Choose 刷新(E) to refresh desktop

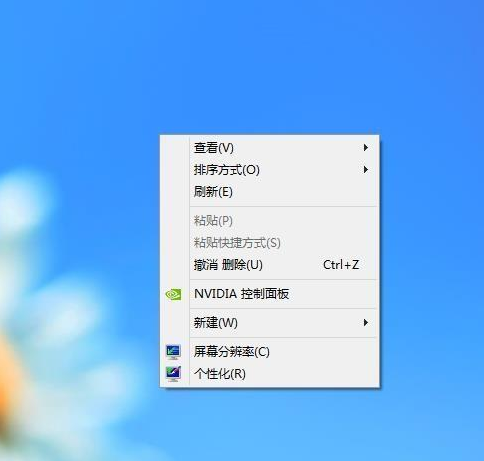(269, 192)
